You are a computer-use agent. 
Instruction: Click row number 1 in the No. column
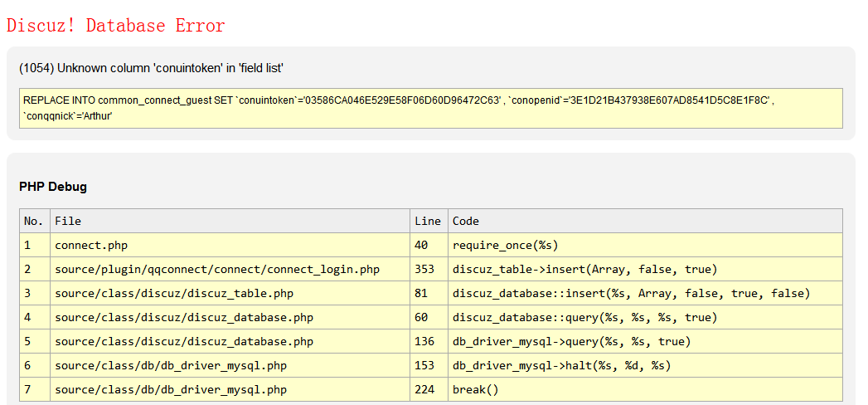pos(35,245)
